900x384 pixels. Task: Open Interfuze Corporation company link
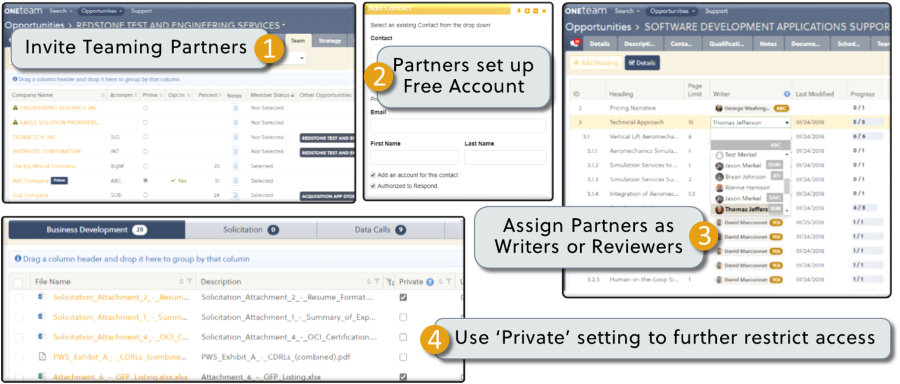(x=46, y=152)
